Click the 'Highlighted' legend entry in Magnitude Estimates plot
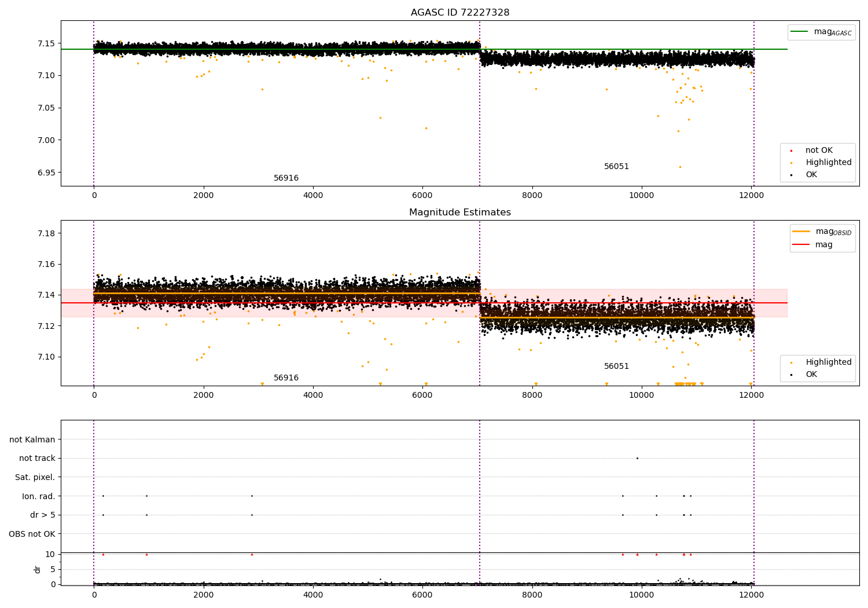The width and height of the screenshot is (868, 608). point(822,362)
